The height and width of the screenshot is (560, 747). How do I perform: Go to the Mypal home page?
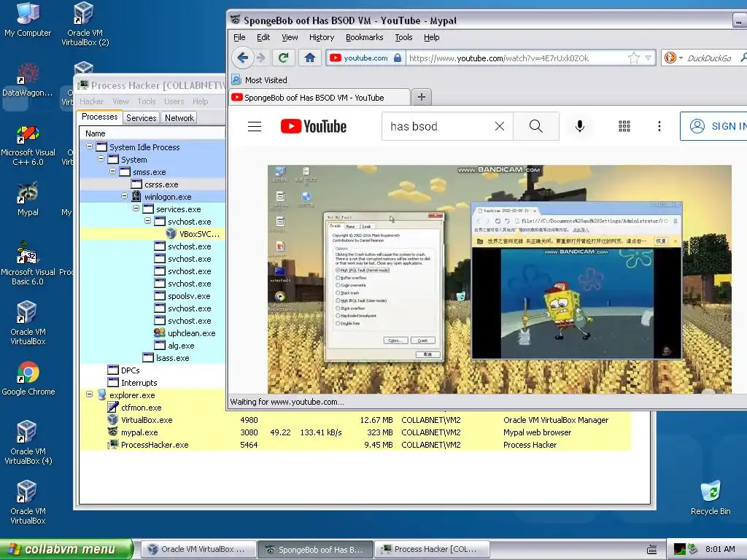[309, 58]
